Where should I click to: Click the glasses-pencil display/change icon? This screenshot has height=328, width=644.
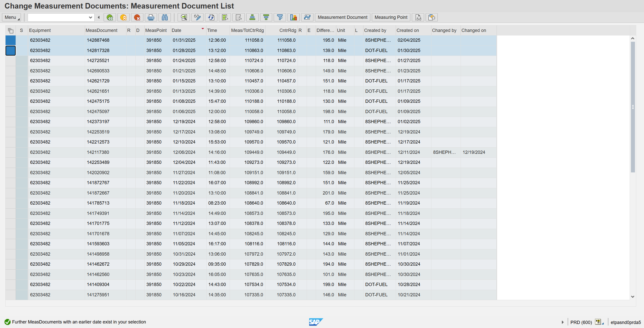pos(197,17)
